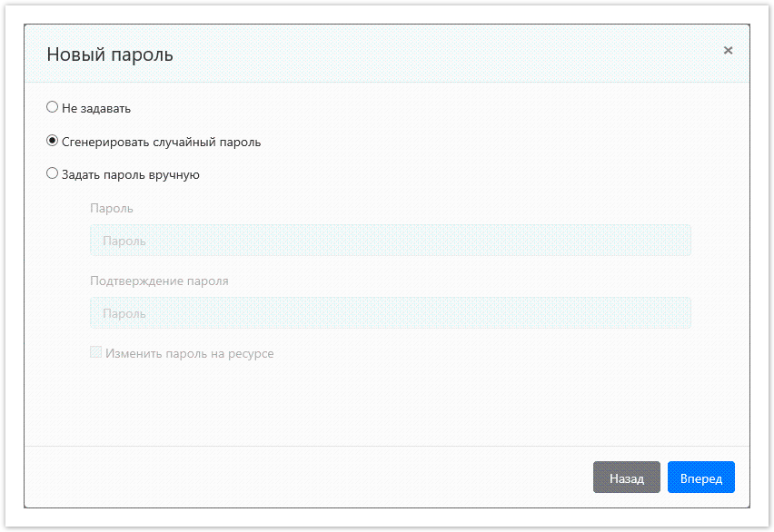
Task: Focus the Подтверждение пароля input field
Action: pos(391,313)
